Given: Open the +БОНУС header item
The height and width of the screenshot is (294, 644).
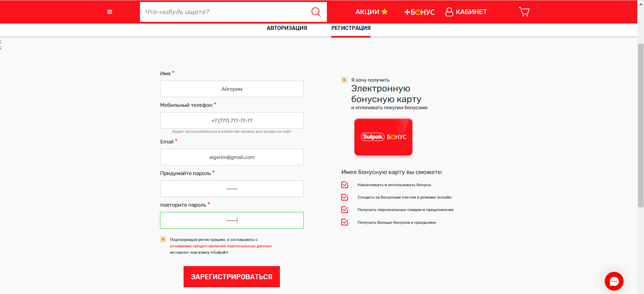Looking at the screenshot, I should (419, 12).
